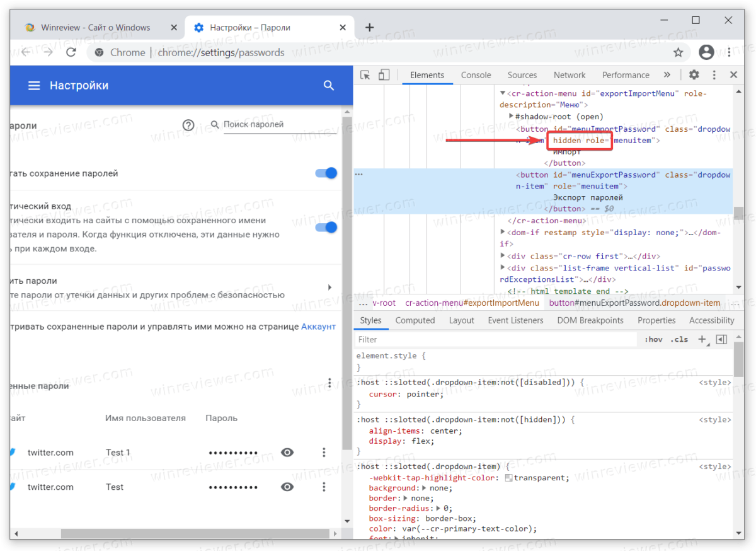Toggle the device toolbar icon in DevTools
The width and height of the screenshot is (756, 551).
[x=384, y=75]
